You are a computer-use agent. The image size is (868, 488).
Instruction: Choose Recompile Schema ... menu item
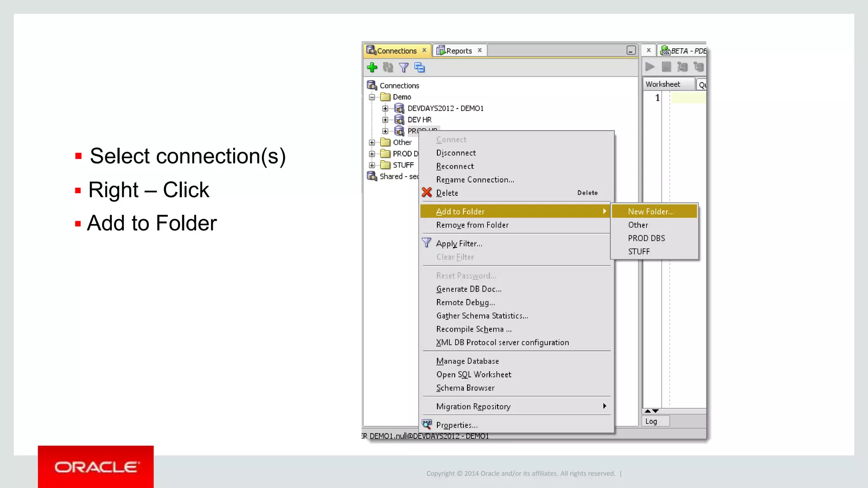(516, 329)
